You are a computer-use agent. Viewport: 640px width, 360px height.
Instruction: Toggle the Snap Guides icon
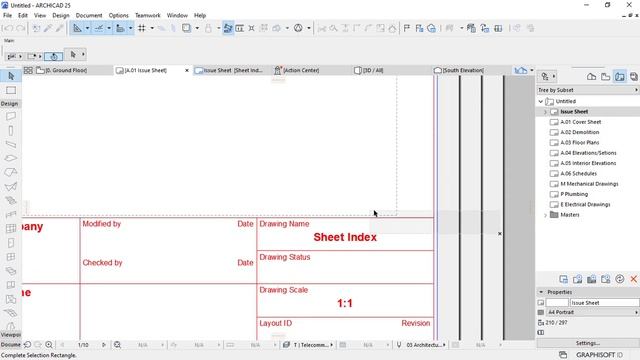(99, 28)
